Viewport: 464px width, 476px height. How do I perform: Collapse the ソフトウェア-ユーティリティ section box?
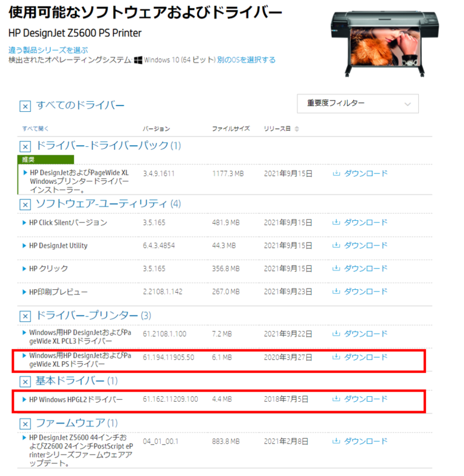(25, 205)
